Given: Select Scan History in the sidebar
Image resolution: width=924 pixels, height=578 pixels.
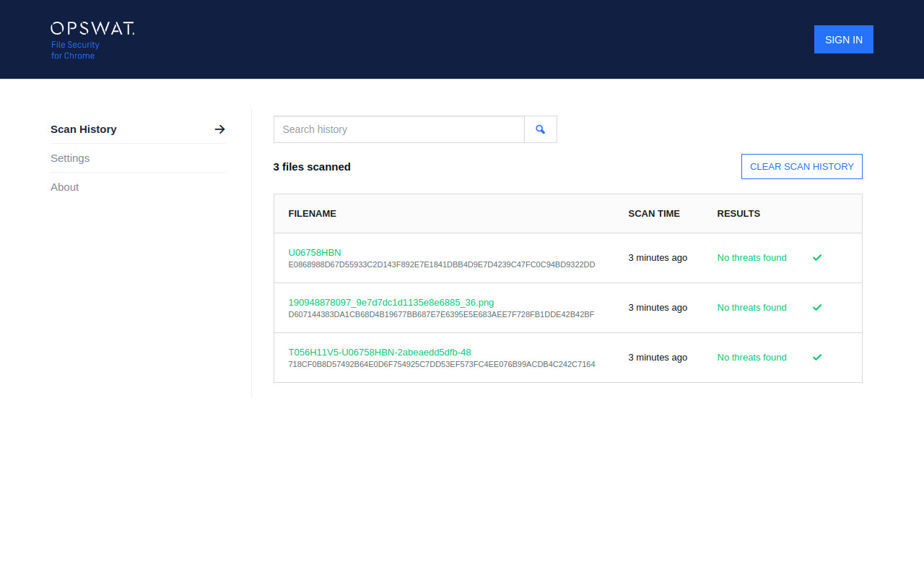Looking at the screenshot, I should [83, 129].
